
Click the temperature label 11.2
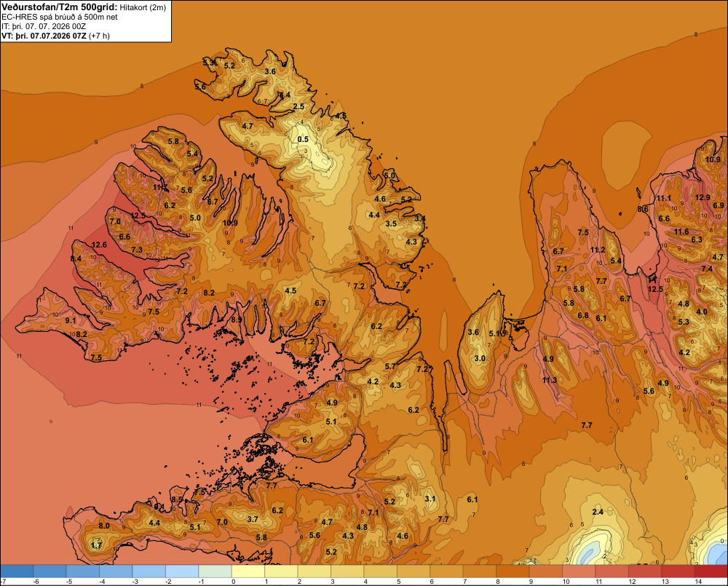click(598, 250)
